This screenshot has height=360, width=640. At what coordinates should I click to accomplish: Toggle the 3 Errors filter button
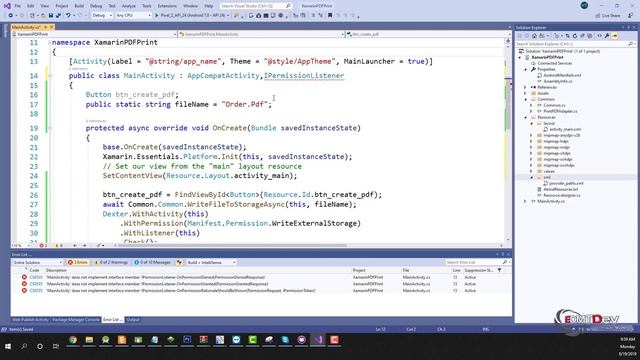[x=78, y=262]
